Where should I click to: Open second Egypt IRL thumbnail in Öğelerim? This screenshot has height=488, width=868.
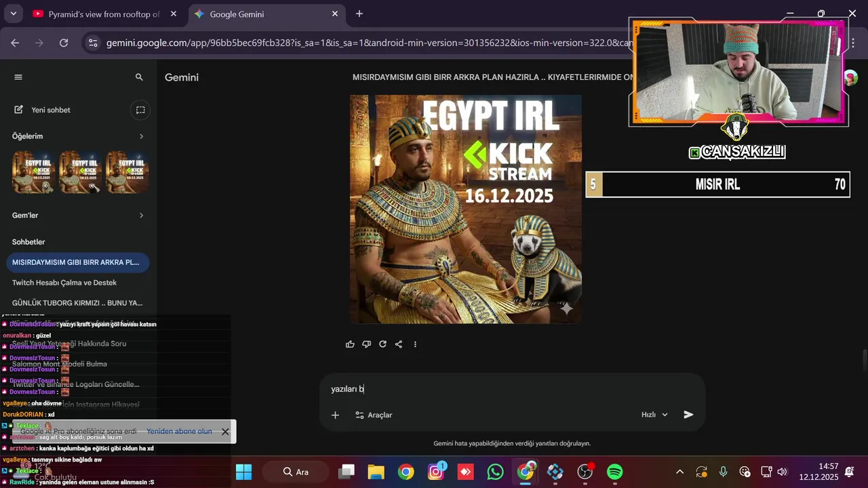coord(81,172)
